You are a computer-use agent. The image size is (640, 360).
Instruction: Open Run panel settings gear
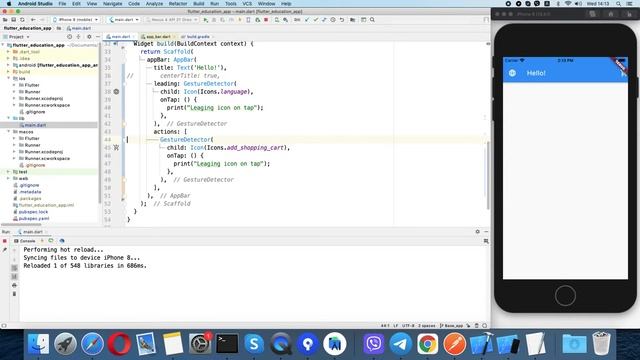478,231
